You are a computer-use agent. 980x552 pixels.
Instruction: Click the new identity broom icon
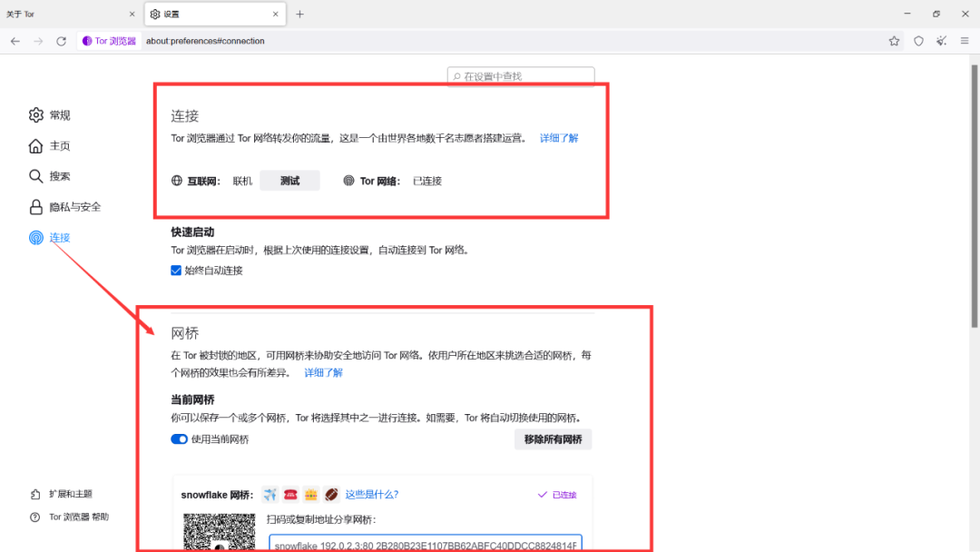pos(941,41)
